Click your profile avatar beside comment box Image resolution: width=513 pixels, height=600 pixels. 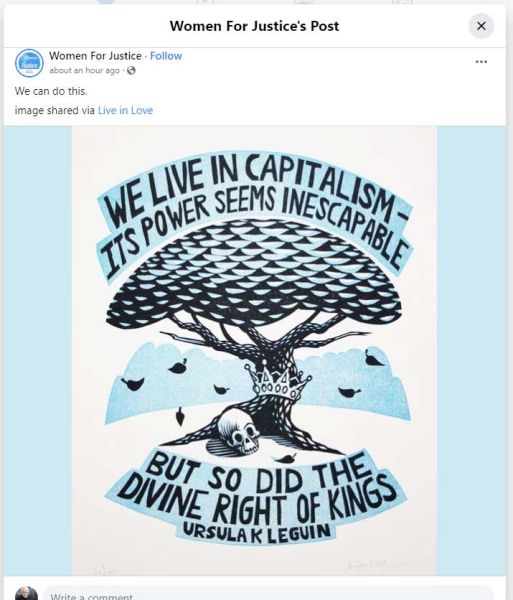(x=26, y=594)
